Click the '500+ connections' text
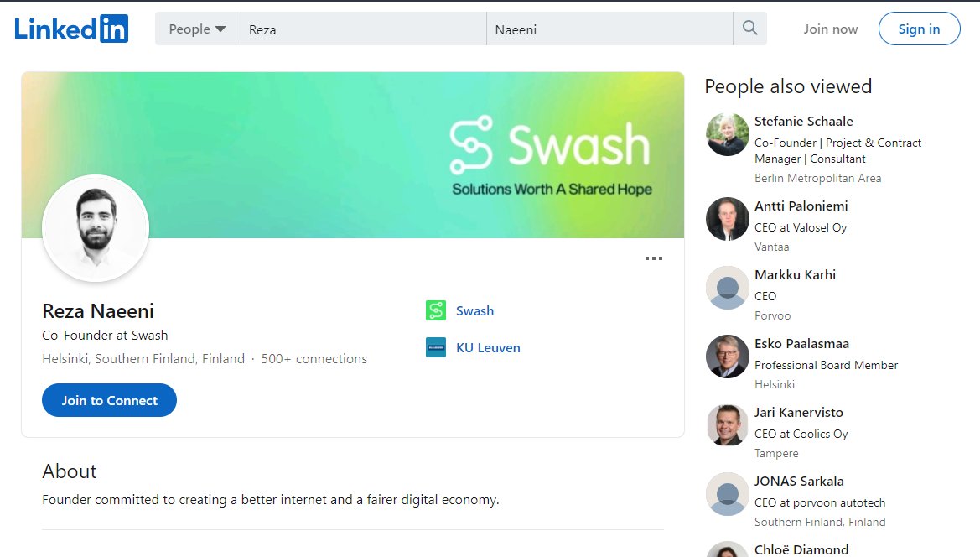Image resolution: width=980 pixels, height=557 pixels. 314,359
